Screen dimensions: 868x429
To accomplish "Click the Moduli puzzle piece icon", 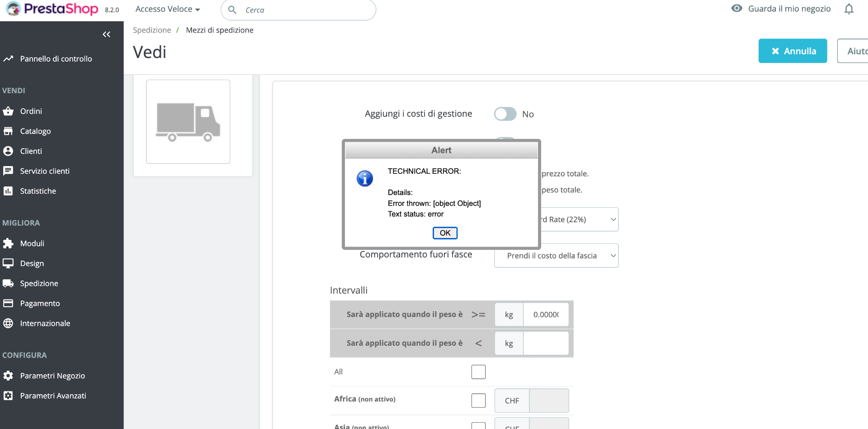I will (x=8, y=243).
